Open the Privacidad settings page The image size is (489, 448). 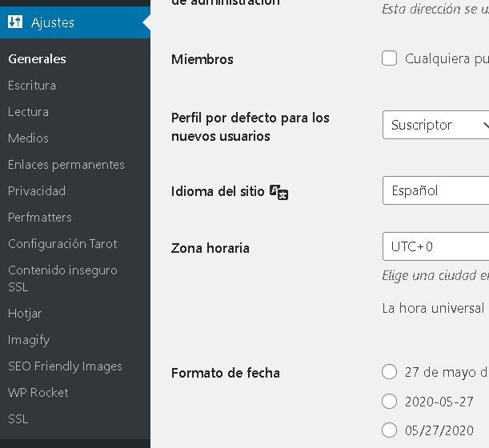pyautogui.click(x=37, y=190)
